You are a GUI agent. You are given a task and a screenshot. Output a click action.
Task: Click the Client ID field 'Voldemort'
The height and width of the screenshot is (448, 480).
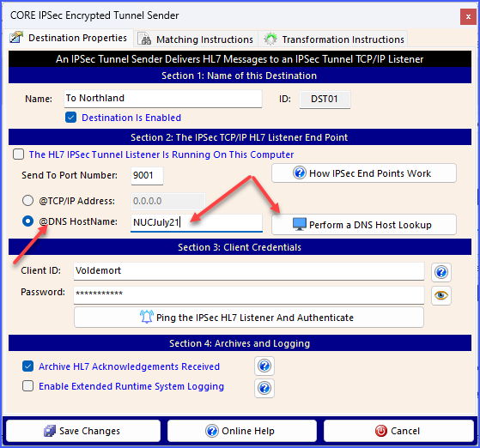pyautogui.click(x=248, y=271)
